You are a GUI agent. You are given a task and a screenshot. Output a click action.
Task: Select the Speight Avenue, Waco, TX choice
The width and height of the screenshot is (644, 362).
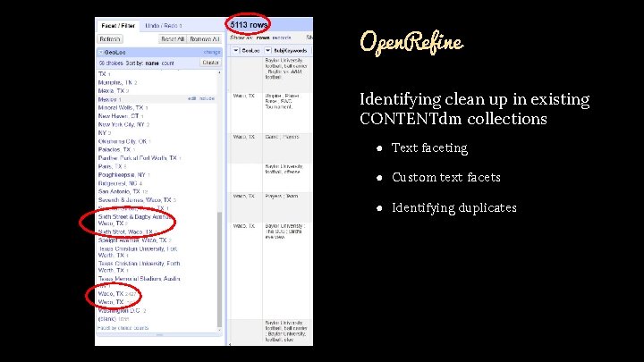[x=132, y=240]
